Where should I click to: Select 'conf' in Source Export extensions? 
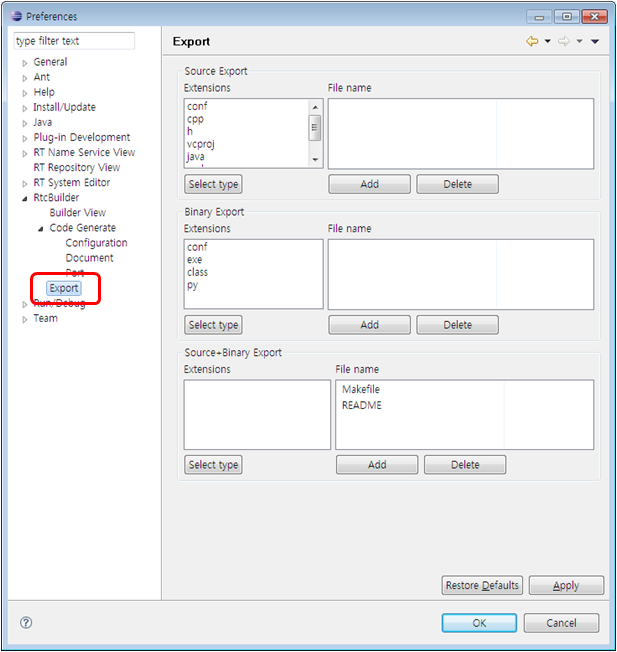pos(197,106)
